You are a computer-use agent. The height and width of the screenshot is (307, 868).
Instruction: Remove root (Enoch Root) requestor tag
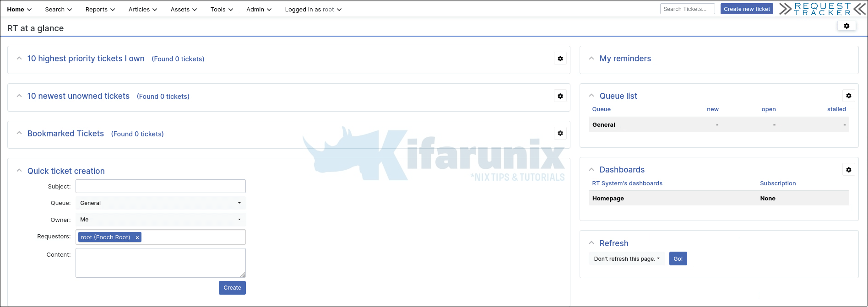pyautogui.click(x=137, y=237)
